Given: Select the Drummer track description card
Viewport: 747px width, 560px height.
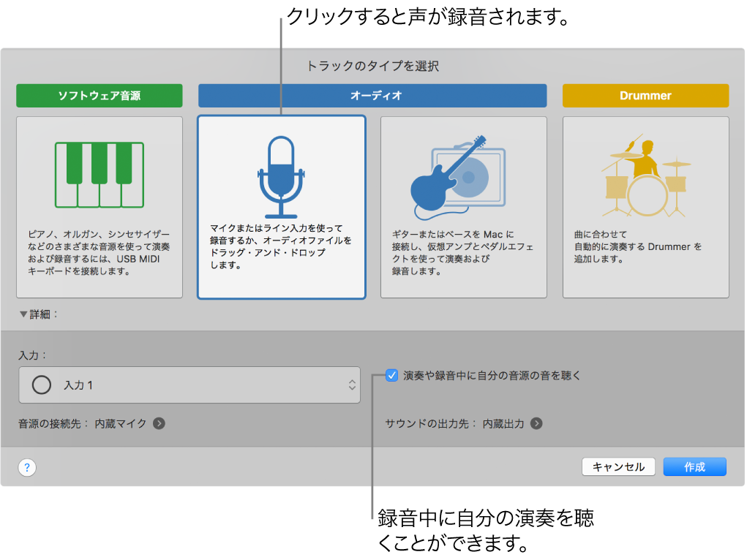Looking at the screenshot, I should point(645,207).
